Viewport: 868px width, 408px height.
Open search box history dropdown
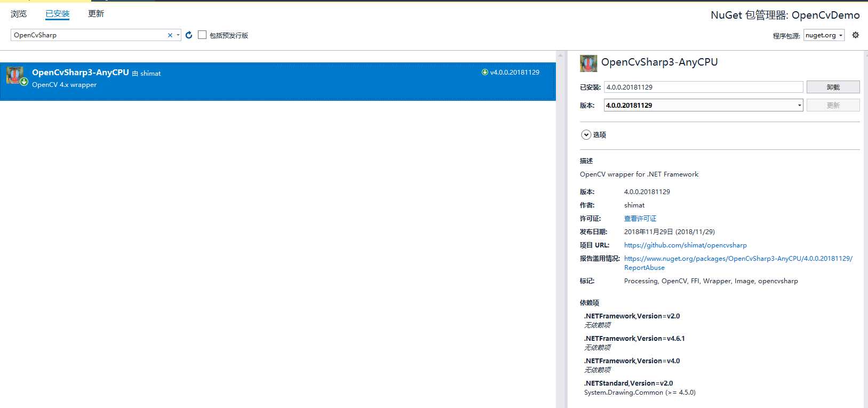pos(178,35)
